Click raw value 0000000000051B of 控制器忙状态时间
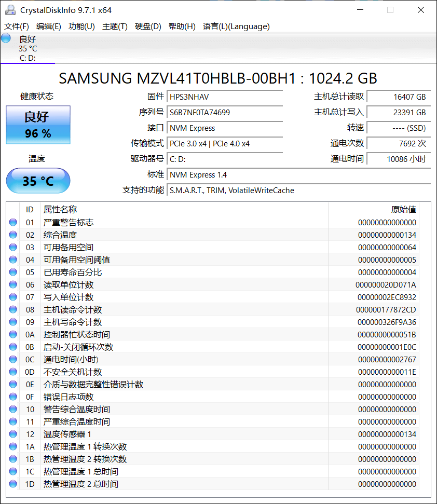The height and width of the screenshot is (504, 437). click(x=387, y=335)
